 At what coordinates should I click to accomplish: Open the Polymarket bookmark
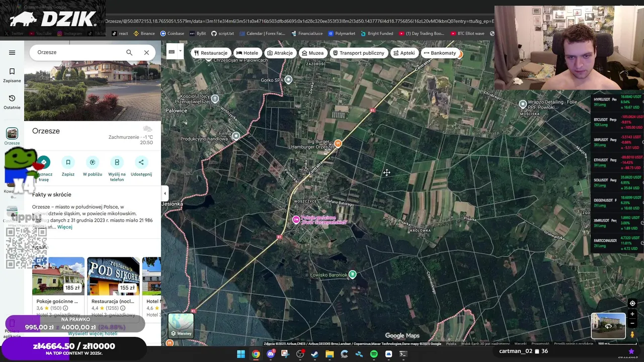pyautogui.click(x=342, y=33)
